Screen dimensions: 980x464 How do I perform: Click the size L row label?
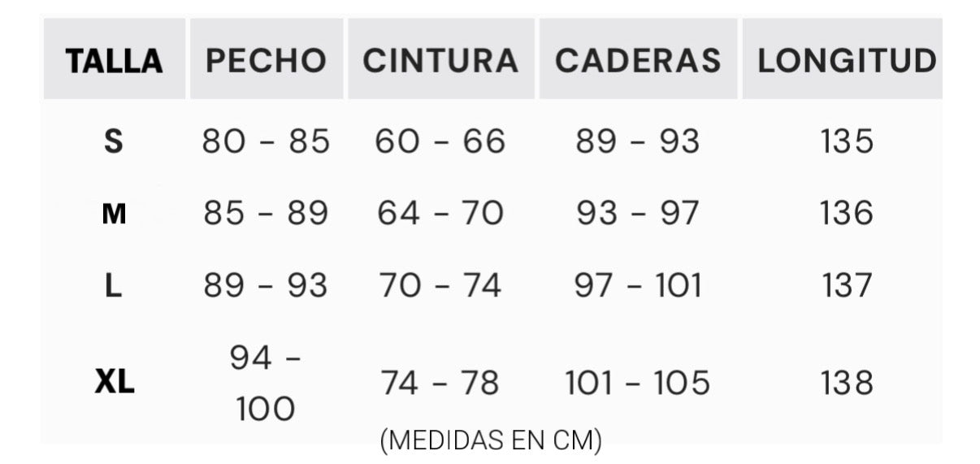coord(114,286)
